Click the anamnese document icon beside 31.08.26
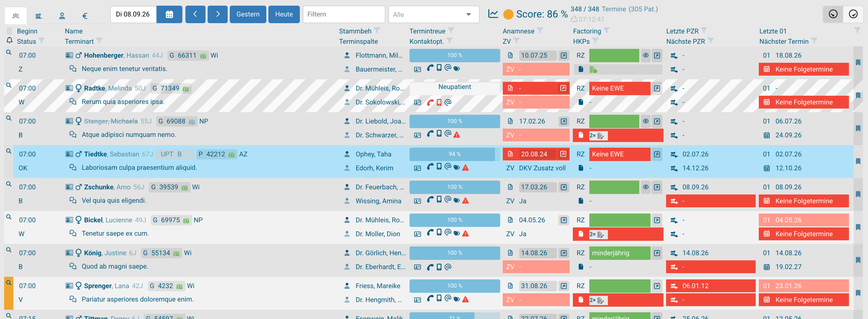This screenshot has height=319, width=868. coord(510,286)
